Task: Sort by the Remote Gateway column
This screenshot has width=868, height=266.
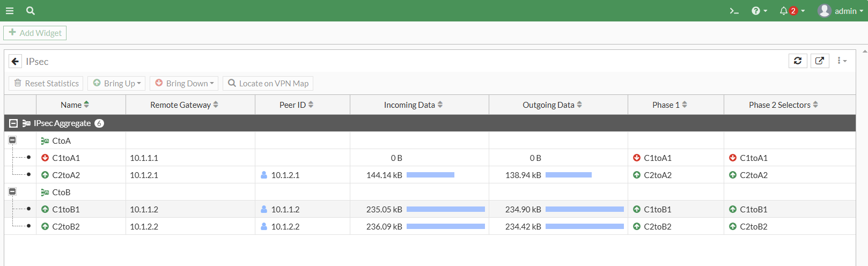Action: [190, 105]
